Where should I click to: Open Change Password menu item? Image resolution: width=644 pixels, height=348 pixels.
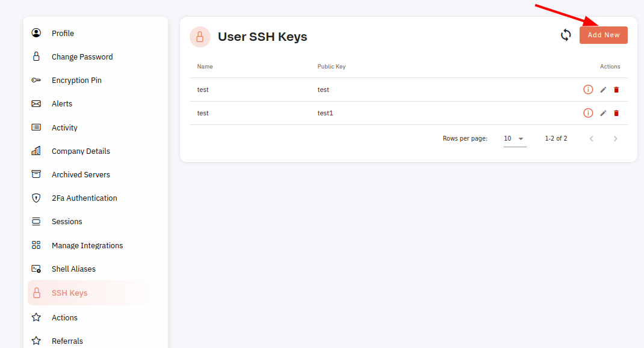pos(82,56)
